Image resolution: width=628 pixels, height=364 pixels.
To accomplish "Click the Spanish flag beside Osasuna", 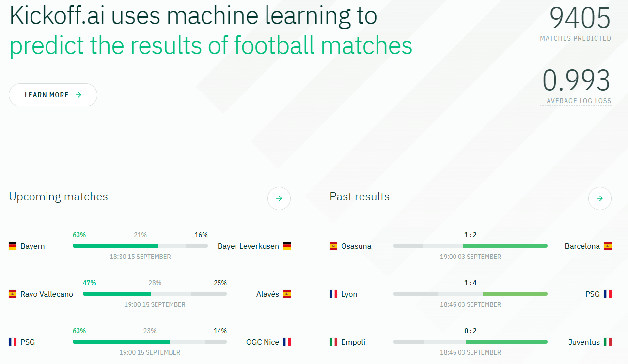I will point(333,246).
